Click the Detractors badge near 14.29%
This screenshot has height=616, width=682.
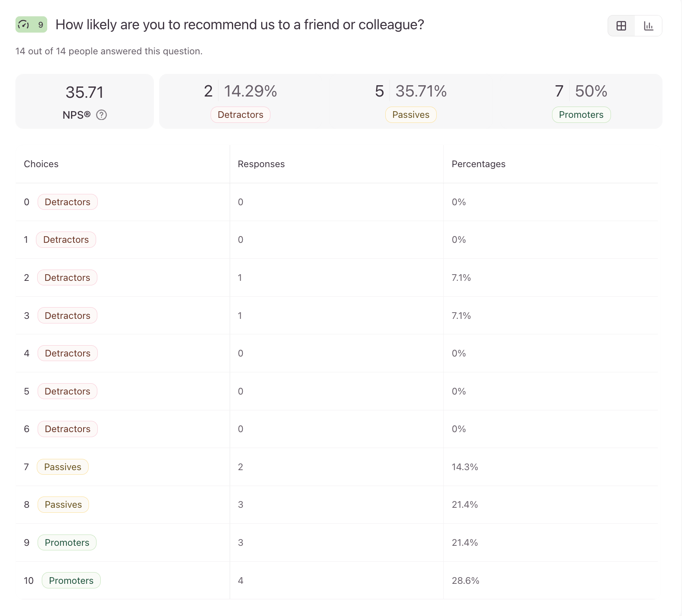tap(240, 115)
